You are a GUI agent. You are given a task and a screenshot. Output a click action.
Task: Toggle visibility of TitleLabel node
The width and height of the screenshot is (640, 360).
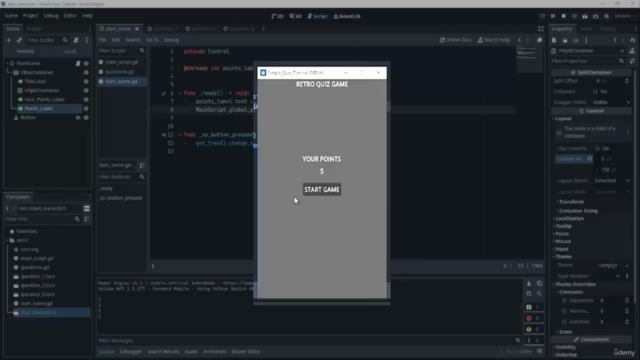click(86, 81)
